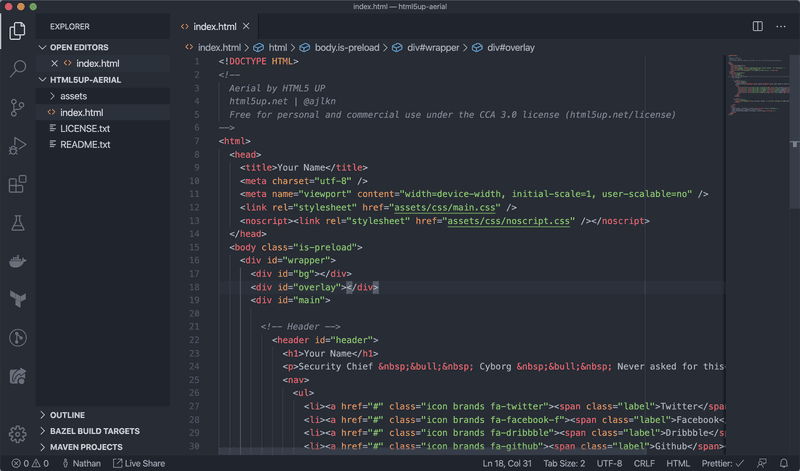The width and height of the screenshot is (800, 471).
Task: Click the Manage gear icon
Action: 17,434
